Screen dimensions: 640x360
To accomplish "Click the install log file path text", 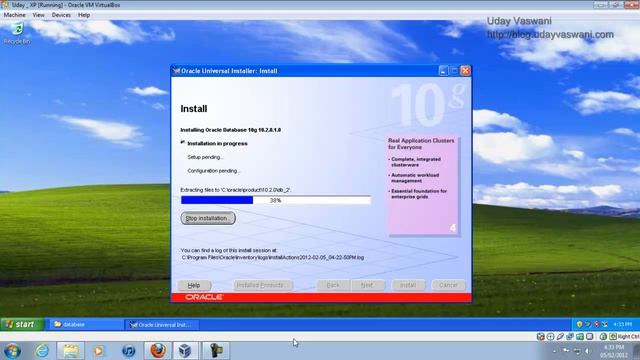I will 273,258.
